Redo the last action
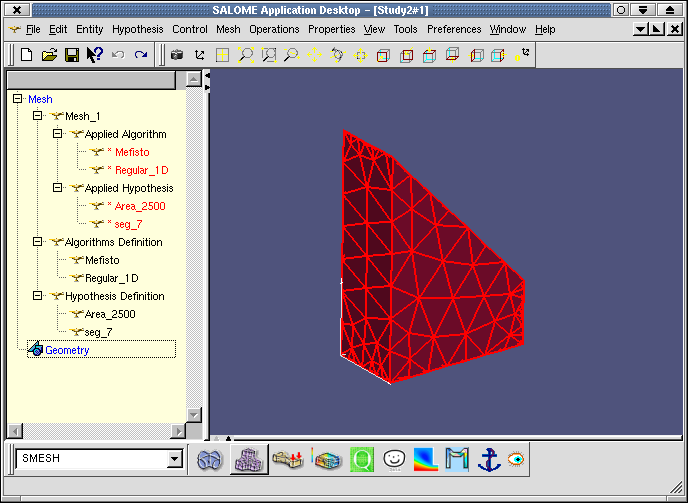688x503 pixels. pyautogui.click(x=141, y=55)
